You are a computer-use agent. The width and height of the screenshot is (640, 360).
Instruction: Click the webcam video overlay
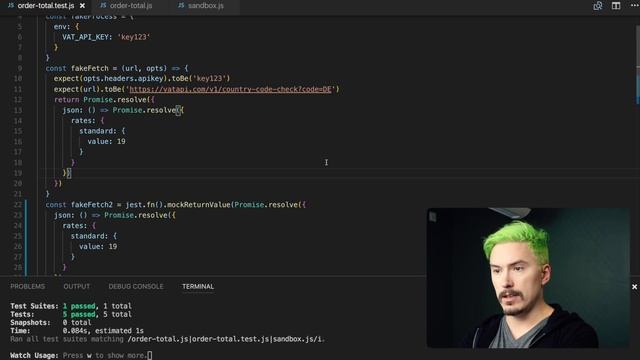coord(528,278)
